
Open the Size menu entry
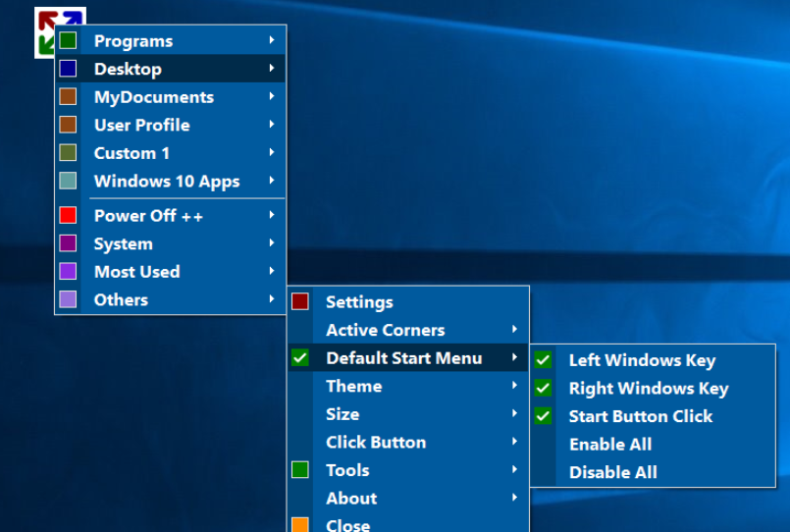[342, 414]
